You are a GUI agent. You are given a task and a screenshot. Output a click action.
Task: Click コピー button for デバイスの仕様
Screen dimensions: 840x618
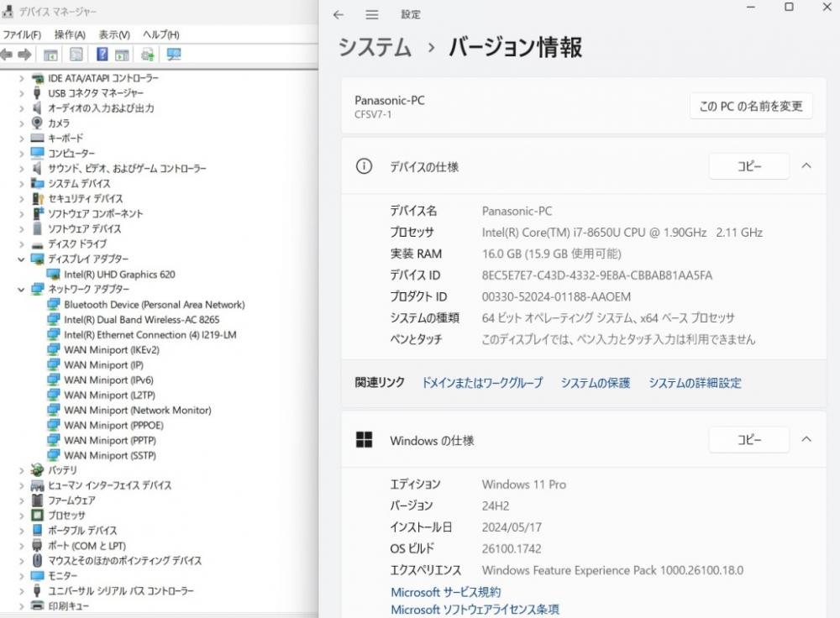(x=749, y=166)
